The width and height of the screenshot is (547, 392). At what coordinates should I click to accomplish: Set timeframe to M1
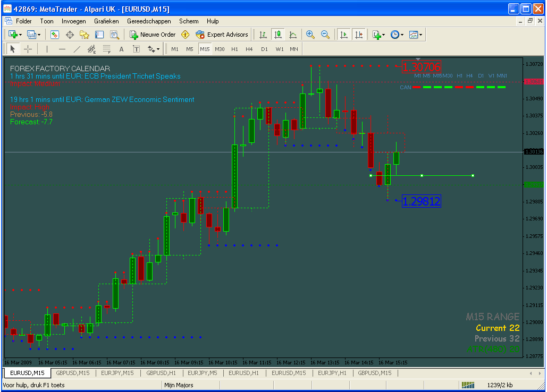(x=175, y=49)
